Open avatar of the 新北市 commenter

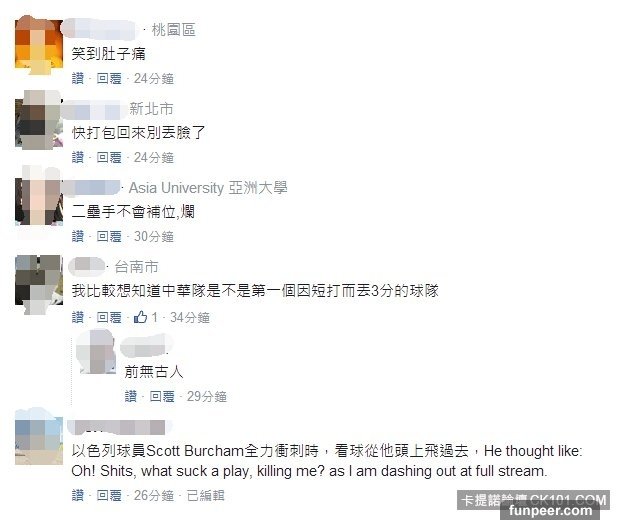coord(39,119)
